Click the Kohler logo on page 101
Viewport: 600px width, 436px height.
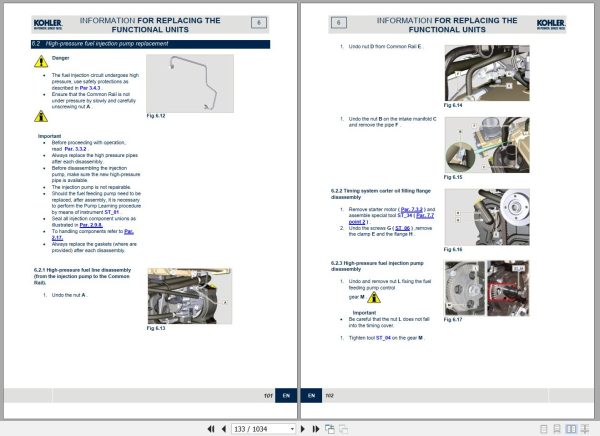coord(48,24)
